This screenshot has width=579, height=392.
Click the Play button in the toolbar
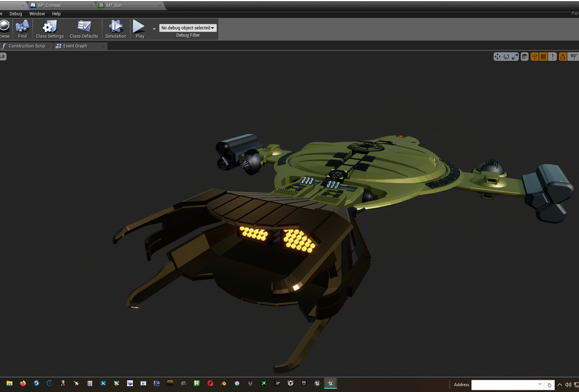[140, 29]
